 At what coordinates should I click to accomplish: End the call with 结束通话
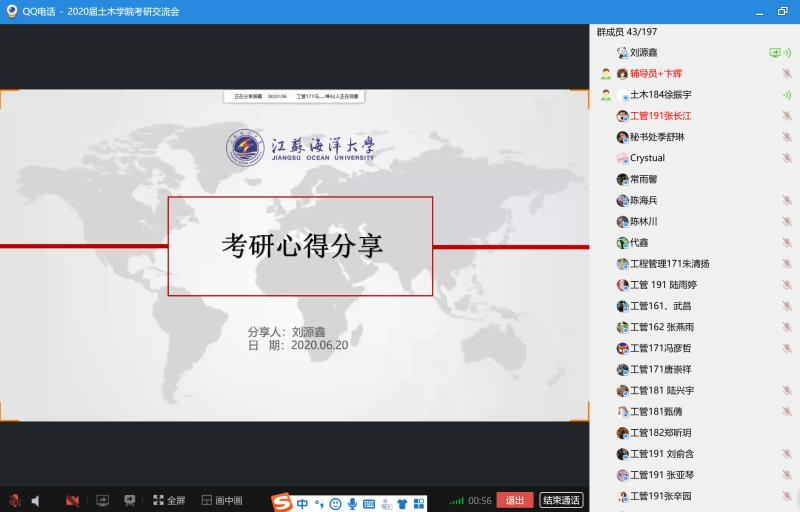tap(561, 500)
